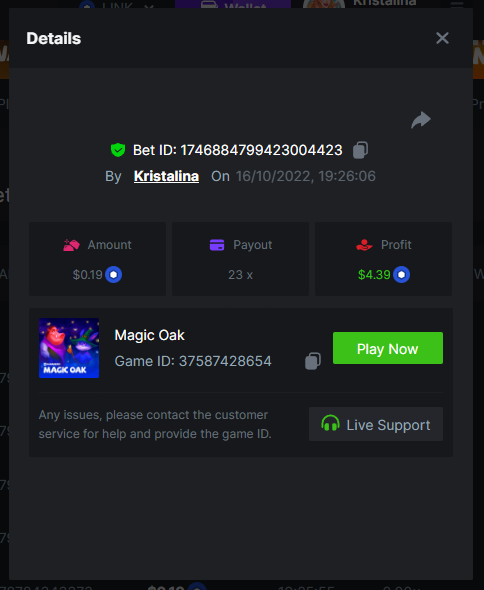
Task: Open Live Support chat
Action: coord(376,424)
